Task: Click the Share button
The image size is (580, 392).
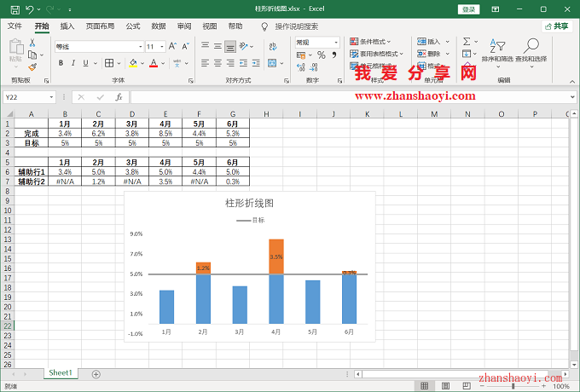Action: 557,26
